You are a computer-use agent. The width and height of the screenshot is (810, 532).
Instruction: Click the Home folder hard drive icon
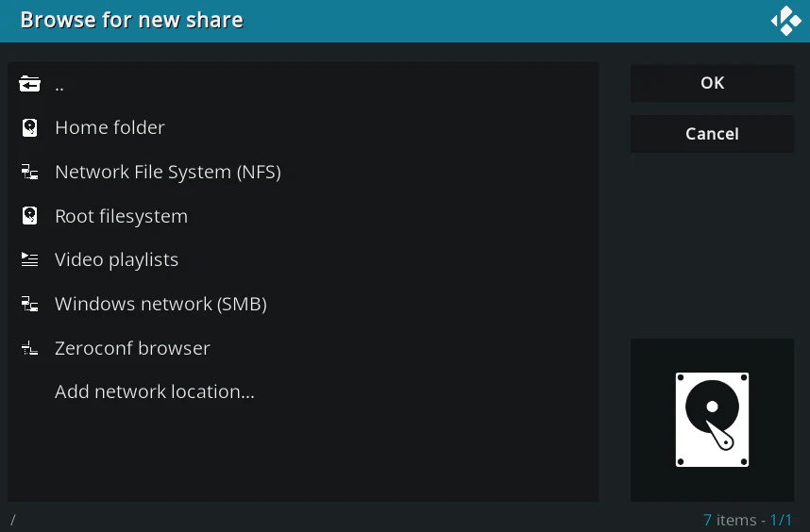coord(30,128)
